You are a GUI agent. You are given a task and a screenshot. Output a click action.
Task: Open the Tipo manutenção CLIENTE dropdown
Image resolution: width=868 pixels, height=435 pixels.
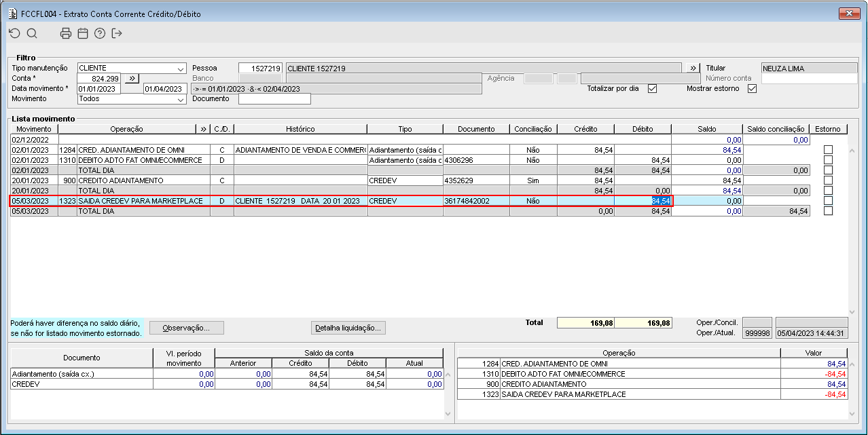tap(132, 69)
